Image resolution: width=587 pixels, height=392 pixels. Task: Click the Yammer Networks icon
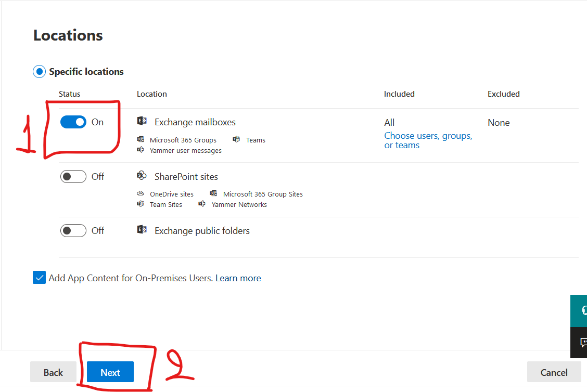click(202, 204)
